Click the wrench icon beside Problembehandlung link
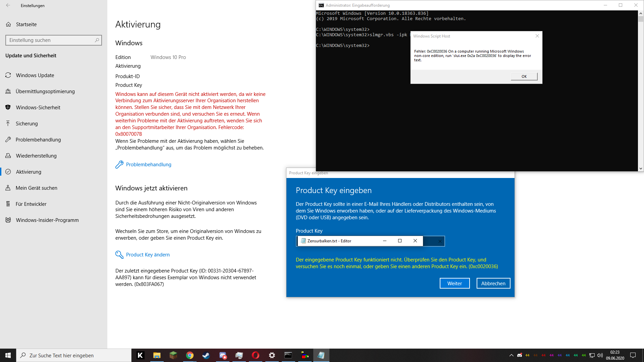 119,165
